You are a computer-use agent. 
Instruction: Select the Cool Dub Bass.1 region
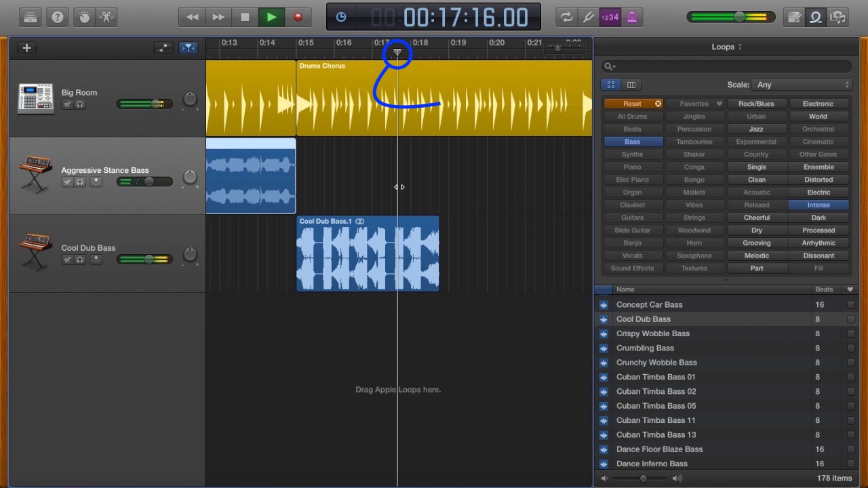tap(368, 253)
